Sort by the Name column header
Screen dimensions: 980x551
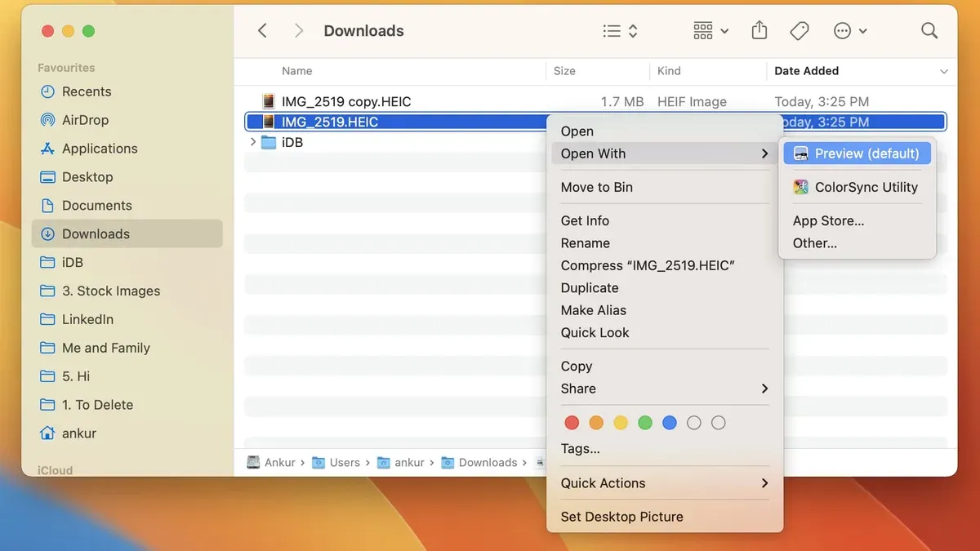point(297,71)
